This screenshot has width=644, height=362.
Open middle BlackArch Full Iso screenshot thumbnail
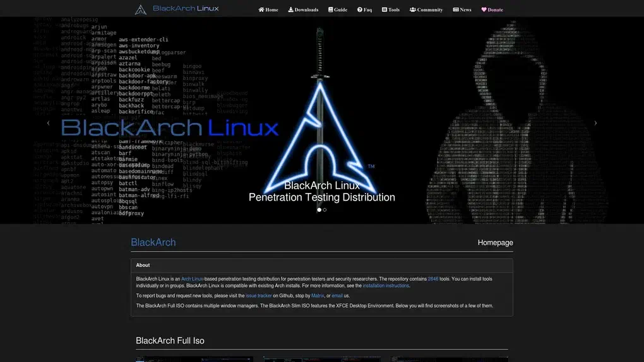(322, 359)
